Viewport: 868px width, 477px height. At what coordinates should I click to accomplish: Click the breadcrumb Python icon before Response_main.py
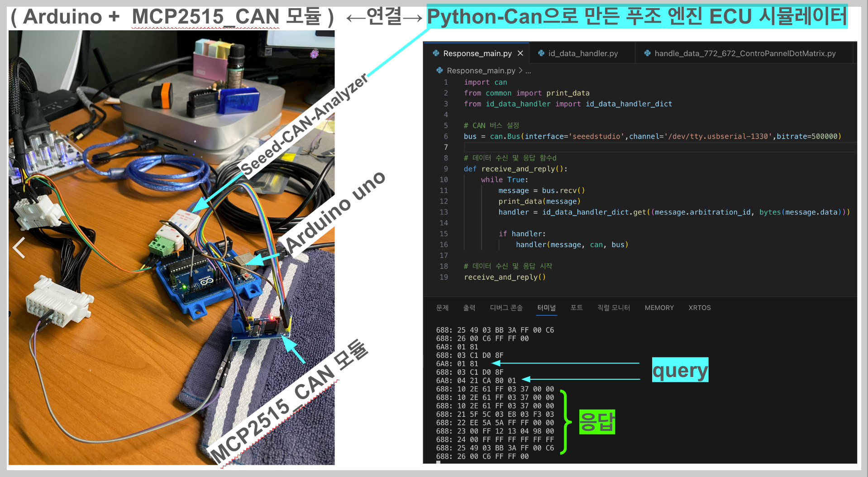pyautogui.click(x=439, y=71)
